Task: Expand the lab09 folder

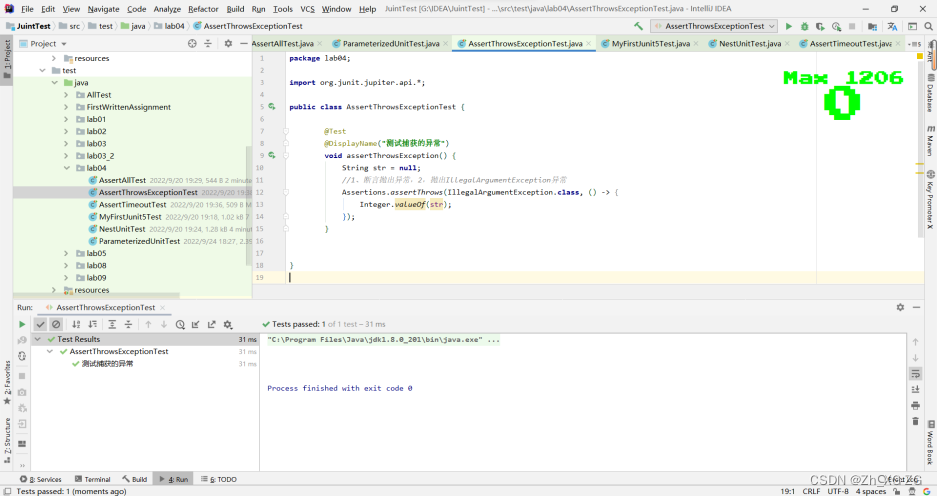Action: click(x=66, y=278)
